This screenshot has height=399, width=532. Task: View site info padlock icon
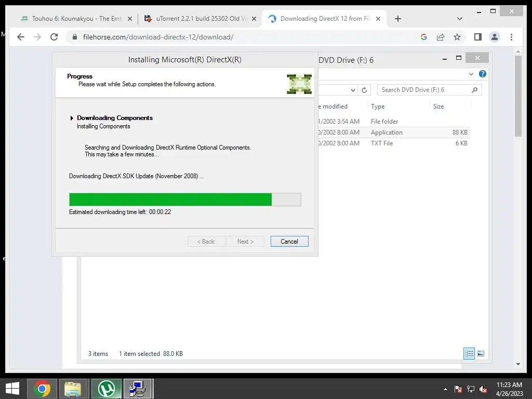click(x=75, y=37)
